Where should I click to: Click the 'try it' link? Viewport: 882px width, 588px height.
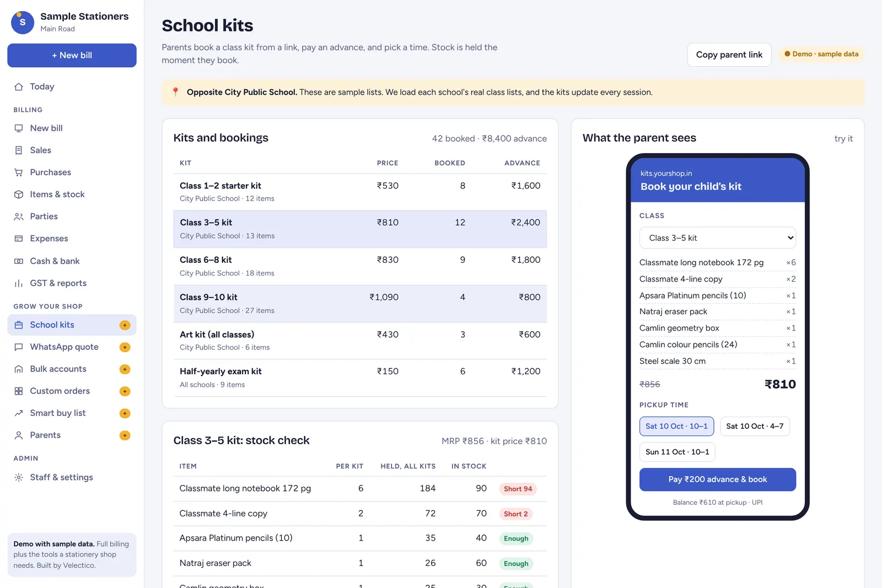[843, 139]
